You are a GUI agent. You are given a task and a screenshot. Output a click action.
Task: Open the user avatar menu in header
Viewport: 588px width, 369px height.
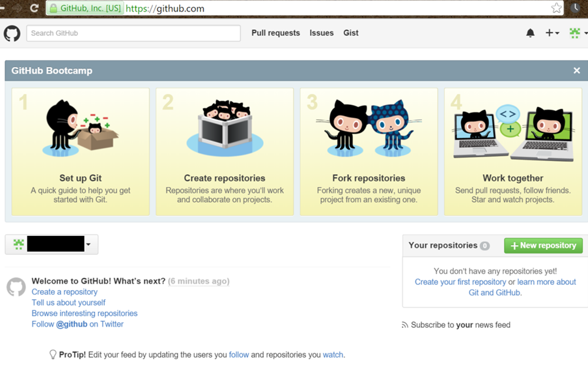click(578, 33)
